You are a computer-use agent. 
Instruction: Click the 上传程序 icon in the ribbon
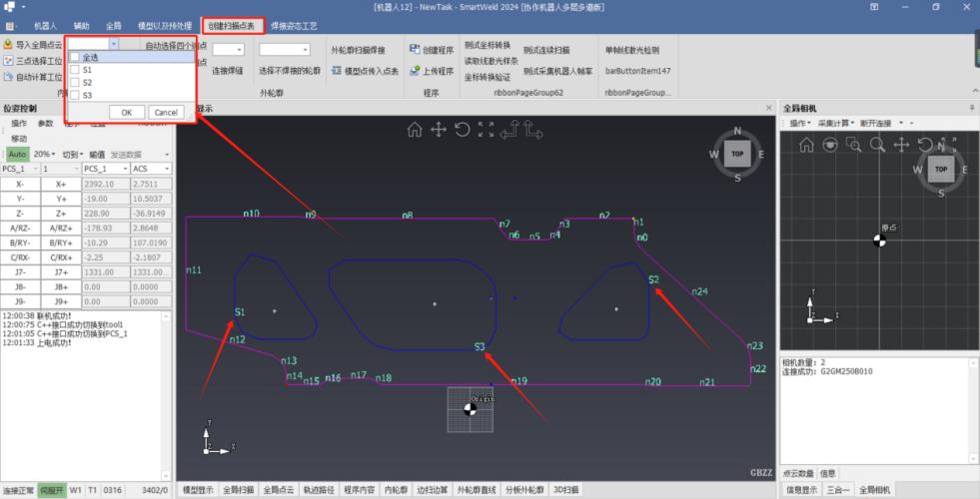416,71
